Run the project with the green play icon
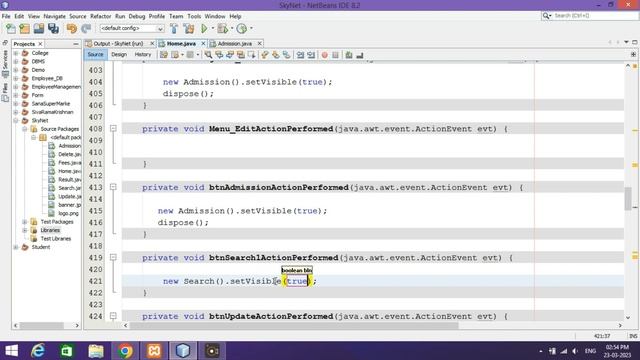The width and height of the screenshot is (640, 360). click(x=204, y=29)
